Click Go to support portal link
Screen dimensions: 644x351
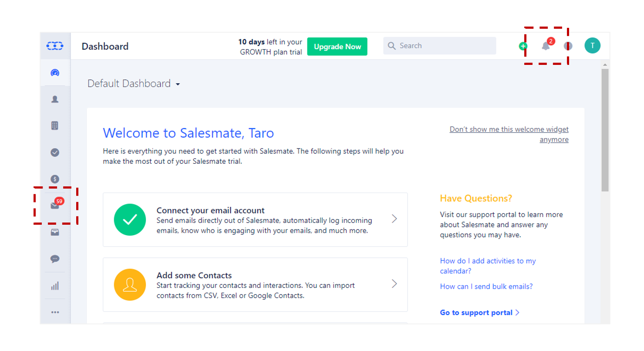point(479,313)
